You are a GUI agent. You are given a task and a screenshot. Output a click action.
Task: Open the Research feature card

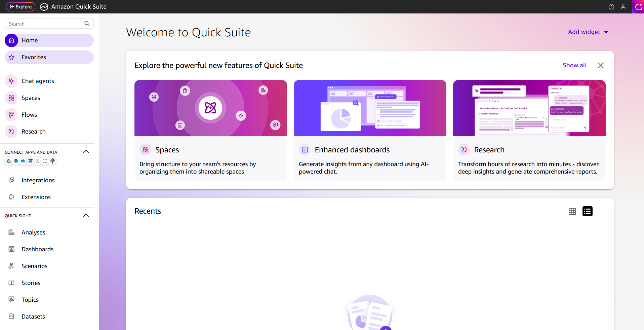click(529, 130)
